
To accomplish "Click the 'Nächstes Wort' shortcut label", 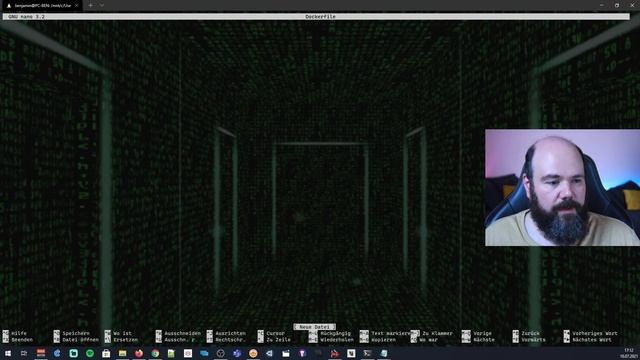I will tap(592, 340).
